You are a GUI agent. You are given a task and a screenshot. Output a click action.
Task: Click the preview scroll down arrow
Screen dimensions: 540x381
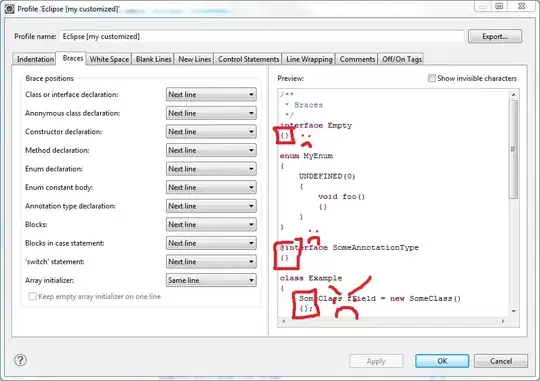coord(513,311)
